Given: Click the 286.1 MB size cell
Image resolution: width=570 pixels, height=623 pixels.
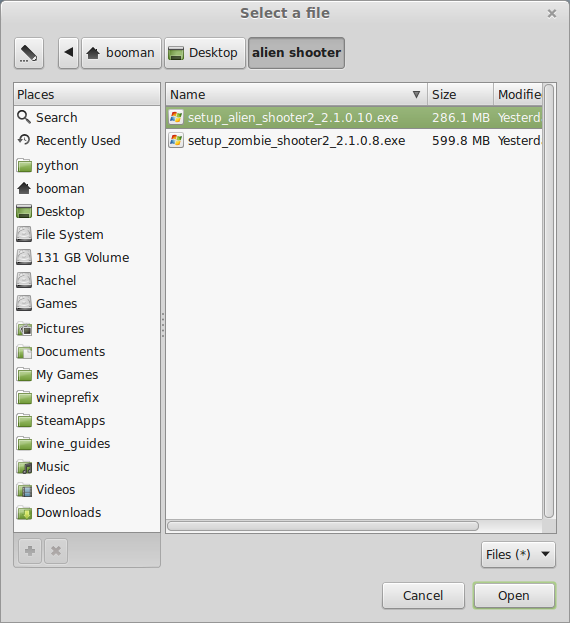Looking at the screenshot, I should [x=461, y=118].
